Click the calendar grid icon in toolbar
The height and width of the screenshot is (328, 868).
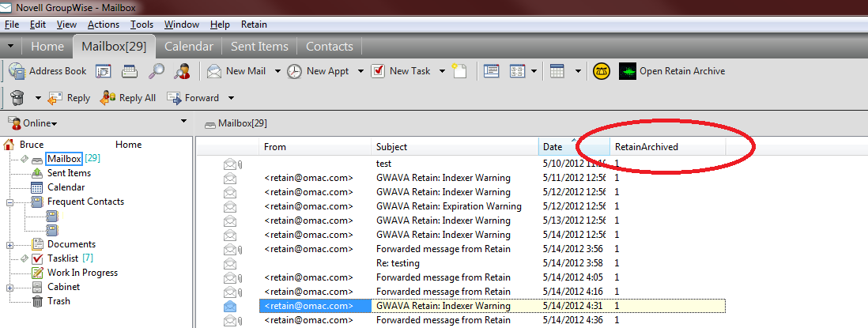557,71
